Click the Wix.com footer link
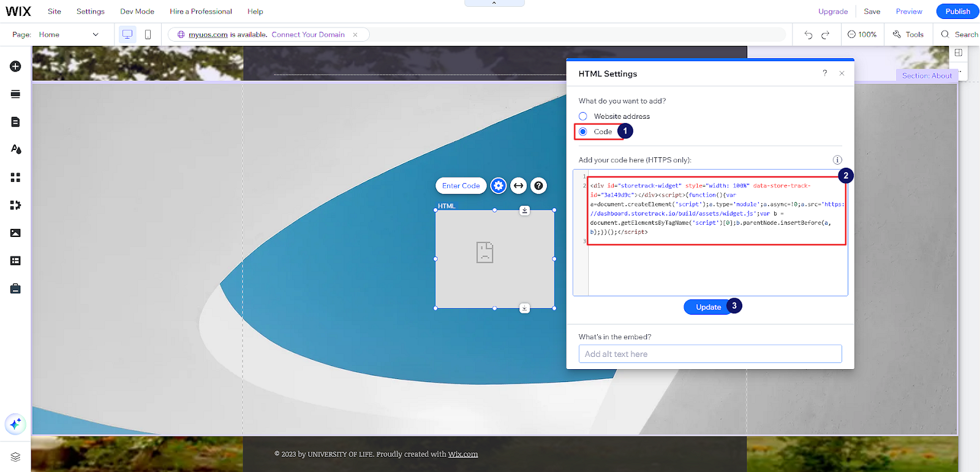Viewport: 980px width, 472px height. point(463,454)
